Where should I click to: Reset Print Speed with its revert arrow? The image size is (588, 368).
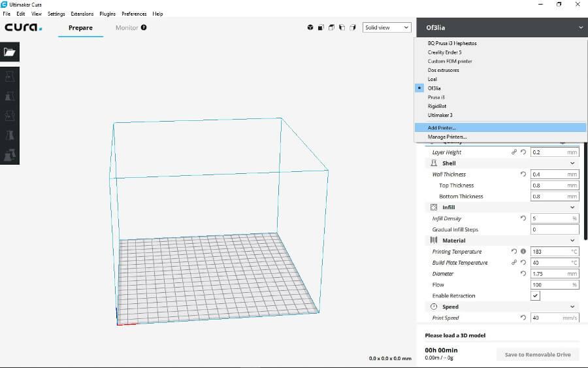pos(523,318)
